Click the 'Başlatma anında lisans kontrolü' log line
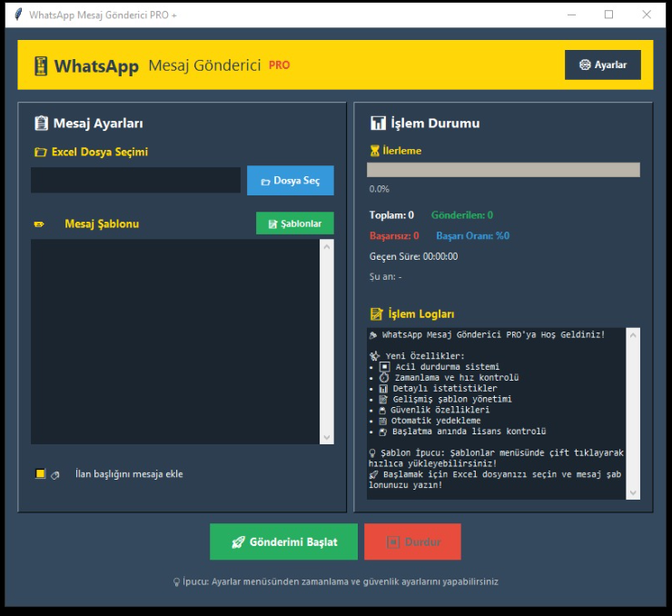The height and width of the screenshot is (616, 672). (x=469, y=432)
